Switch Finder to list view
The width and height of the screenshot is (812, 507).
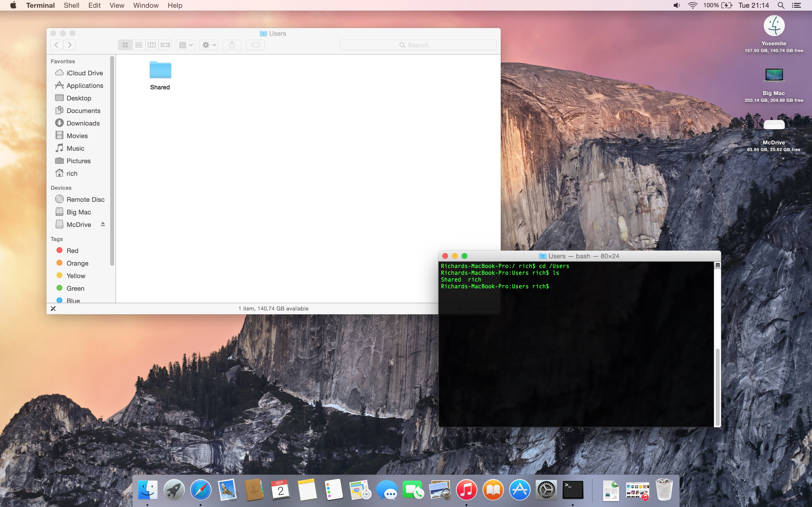(x=138, y=45)
